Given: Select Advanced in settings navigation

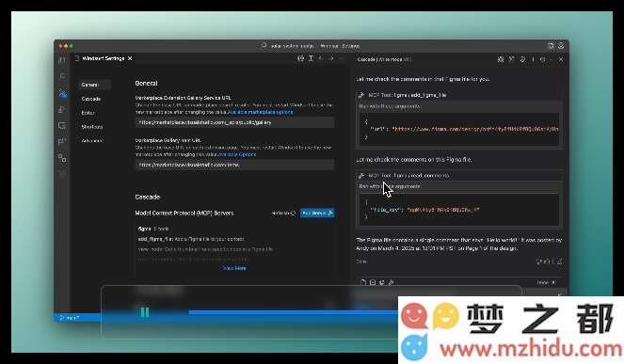Looking at the screenshot, I should point(92,141).
